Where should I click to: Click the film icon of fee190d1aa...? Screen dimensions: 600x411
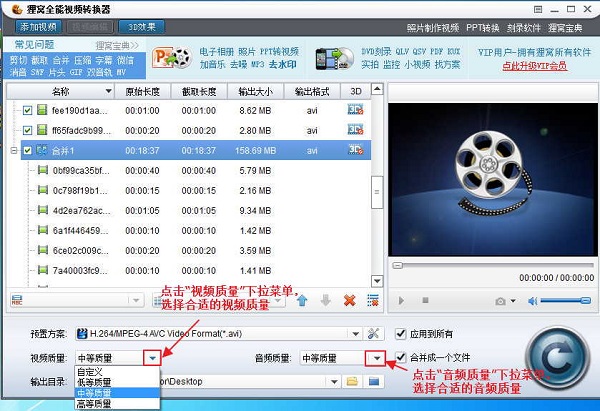point(42,110)
